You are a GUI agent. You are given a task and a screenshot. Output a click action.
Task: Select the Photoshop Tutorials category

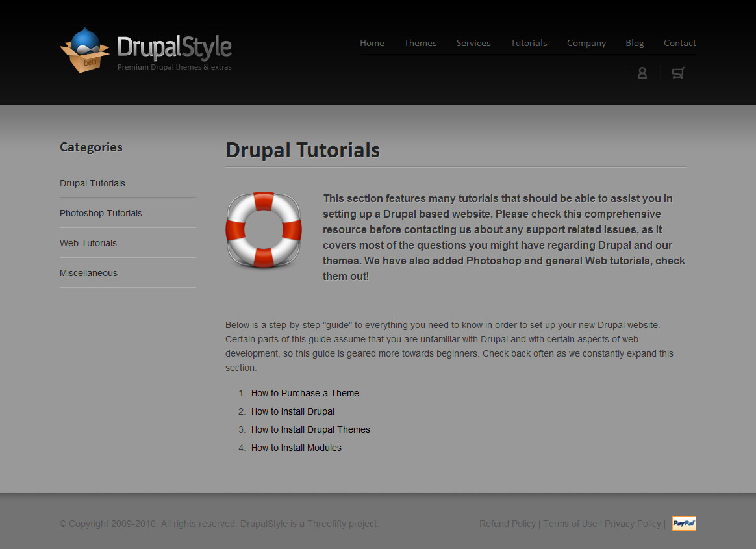[101, 213]
